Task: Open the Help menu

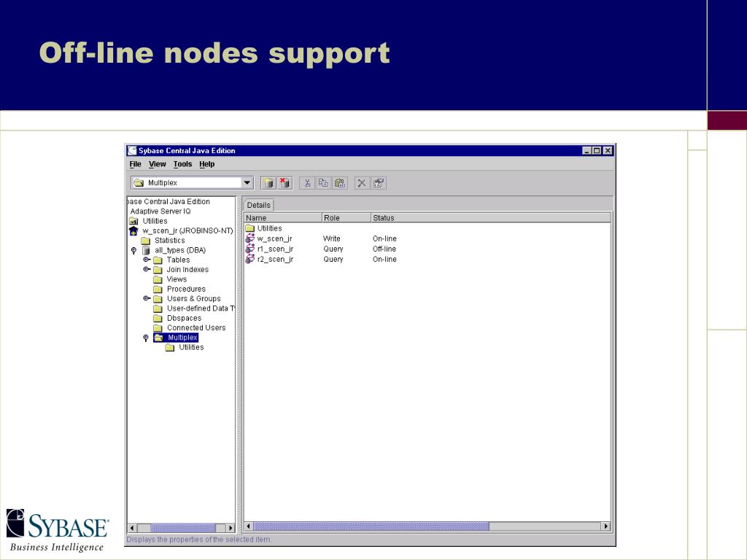Action: pyautogui.click(x=206, y=164)
